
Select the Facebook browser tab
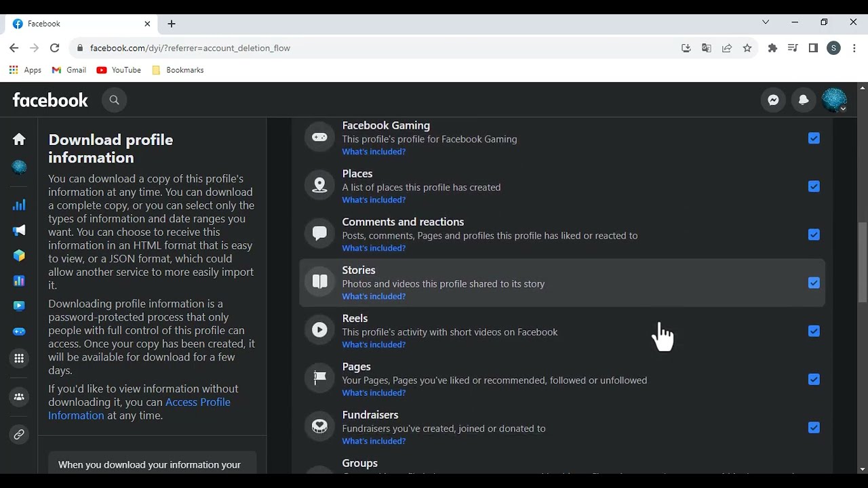(x=81, y=24)
